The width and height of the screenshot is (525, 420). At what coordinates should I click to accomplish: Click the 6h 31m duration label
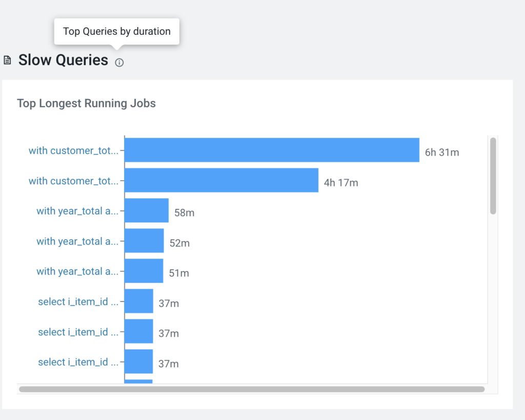[x=441, y=152]
